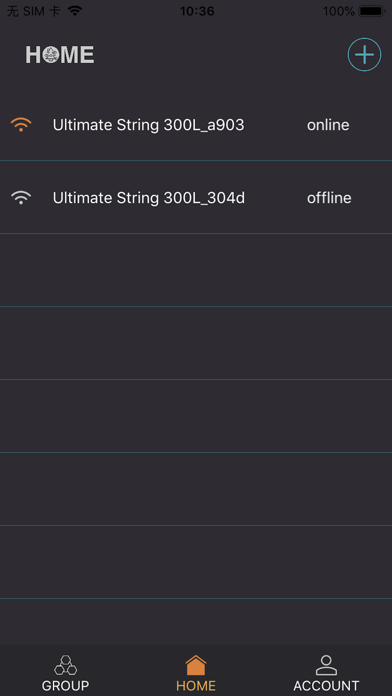The width and height of the screenshot is (392, 696).
Task: Tap the battery icon in status bar
Action: pyautogui.click(x=372, y=11)
